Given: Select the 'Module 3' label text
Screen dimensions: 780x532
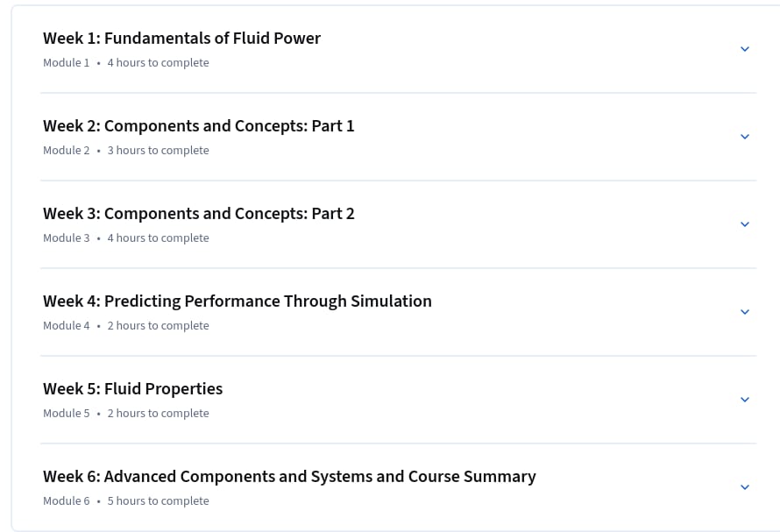Looking at the screenshot, I should click(66, 238).
